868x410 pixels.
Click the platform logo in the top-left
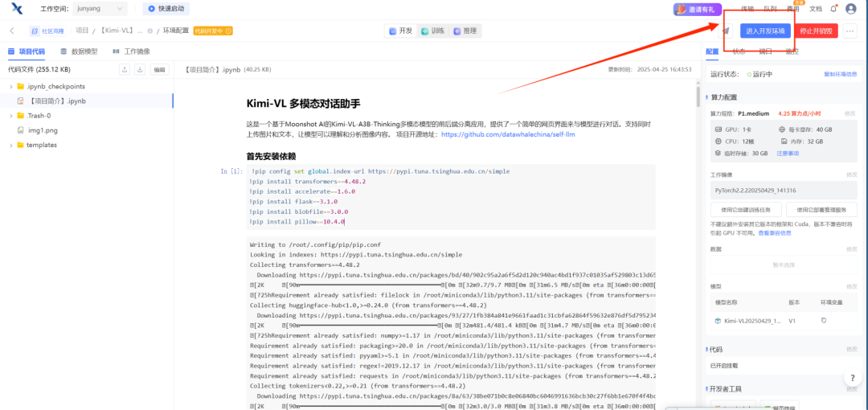point(17,8)
